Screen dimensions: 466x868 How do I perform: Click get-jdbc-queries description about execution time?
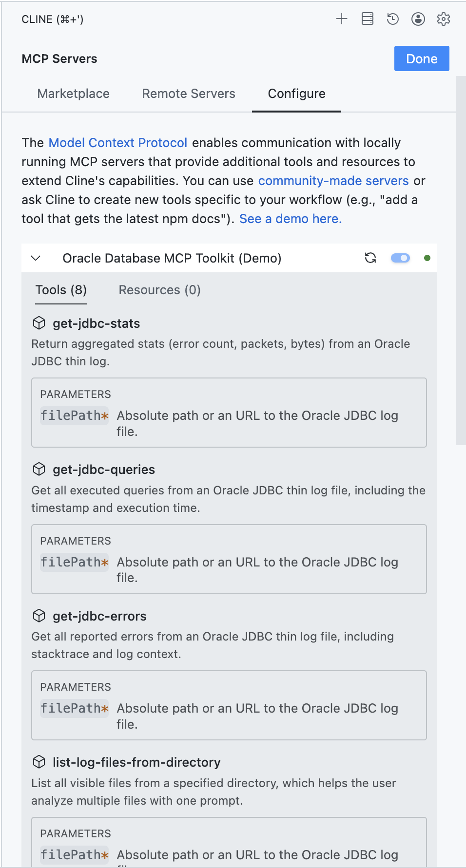228,499
